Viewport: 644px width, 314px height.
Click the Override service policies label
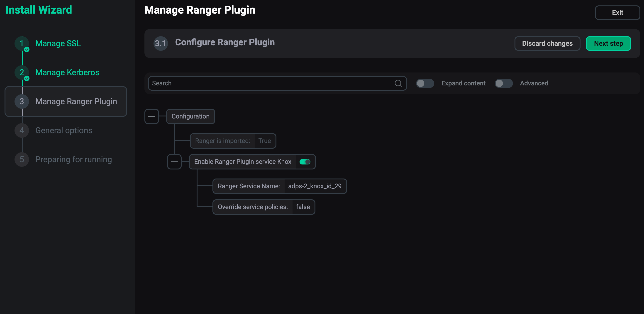[x=253, y=207]
